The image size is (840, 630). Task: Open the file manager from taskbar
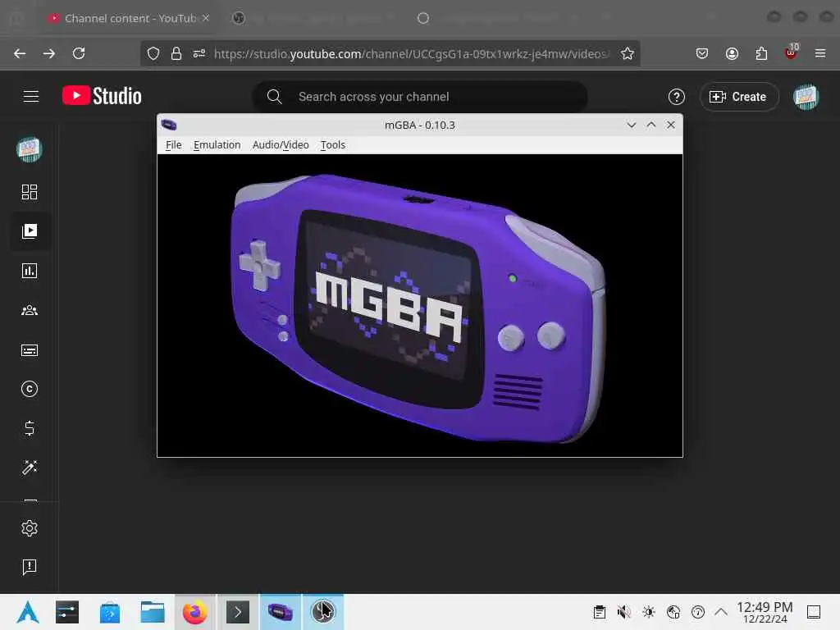click(152, 612)
